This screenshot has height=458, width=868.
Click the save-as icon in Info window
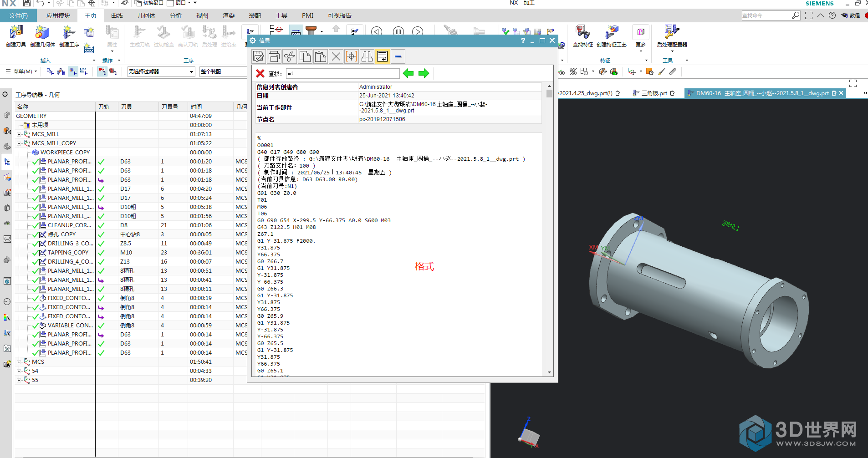(x=259, y=56)
